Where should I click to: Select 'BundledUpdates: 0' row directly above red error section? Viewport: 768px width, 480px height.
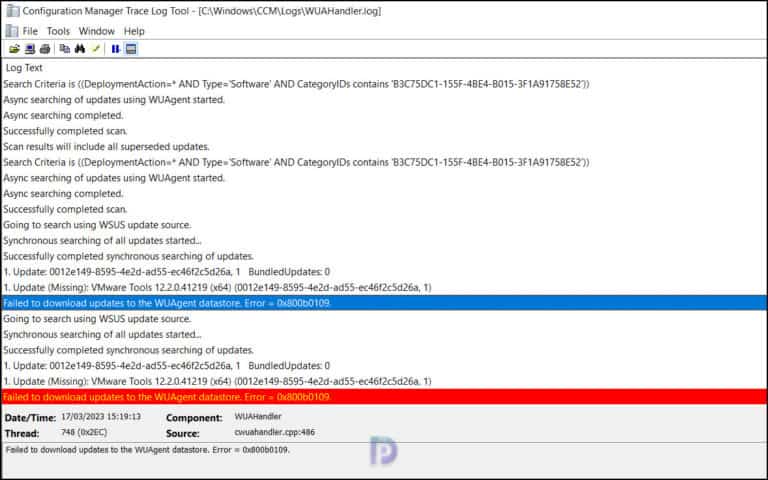coord(384,365)
